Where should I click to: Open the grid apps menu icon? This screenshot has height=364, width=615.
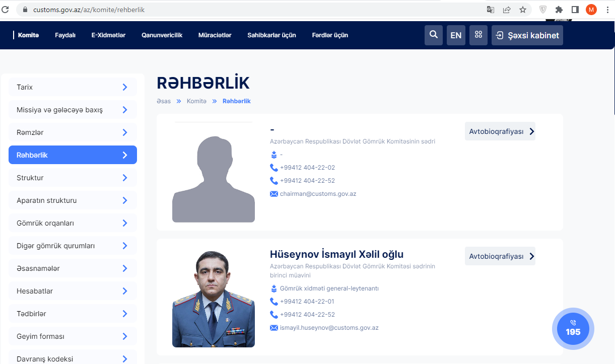click(x=479, y=35)
